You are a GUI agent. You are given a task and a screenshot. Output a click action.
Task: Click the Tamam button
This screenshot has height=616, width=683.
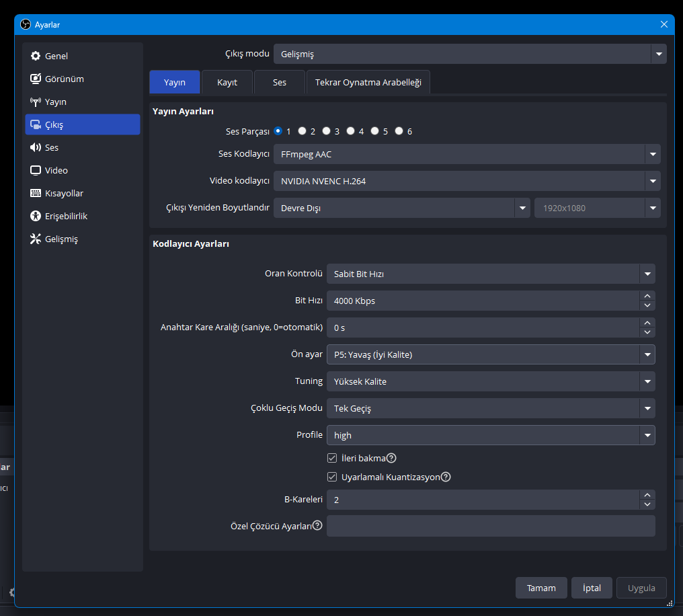coord(541,588)
